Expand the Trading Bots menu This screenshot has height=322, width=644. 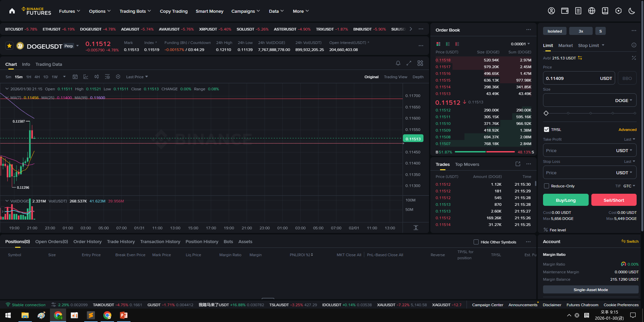tap(135, 11)
